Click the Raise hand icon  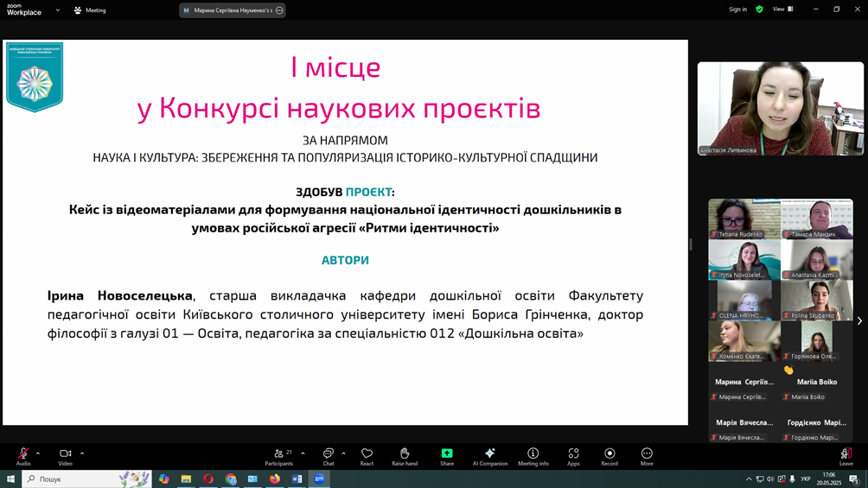[x=405, y=454]
